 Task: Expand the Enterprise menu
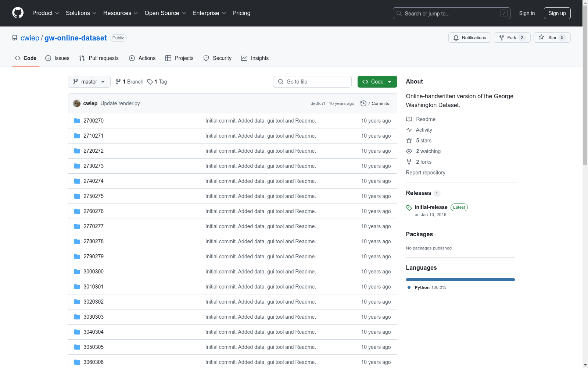coord(209,13)
